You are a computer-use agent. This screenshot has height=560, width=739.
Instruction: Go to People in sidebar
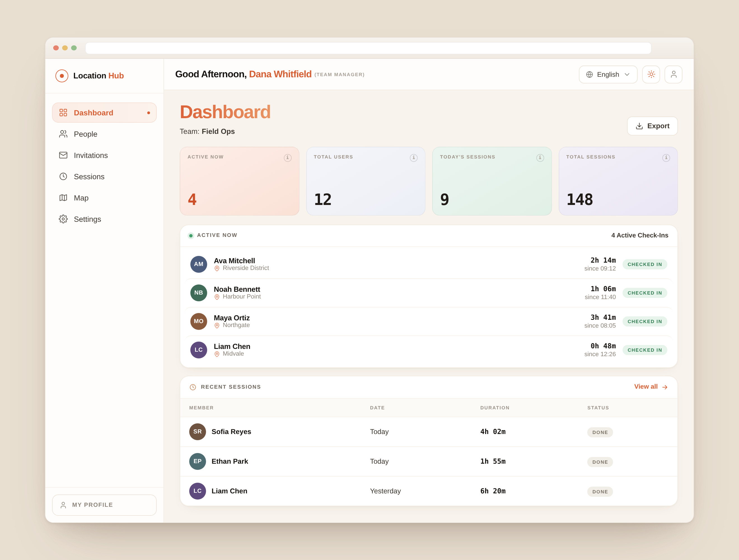pos(104,134)
